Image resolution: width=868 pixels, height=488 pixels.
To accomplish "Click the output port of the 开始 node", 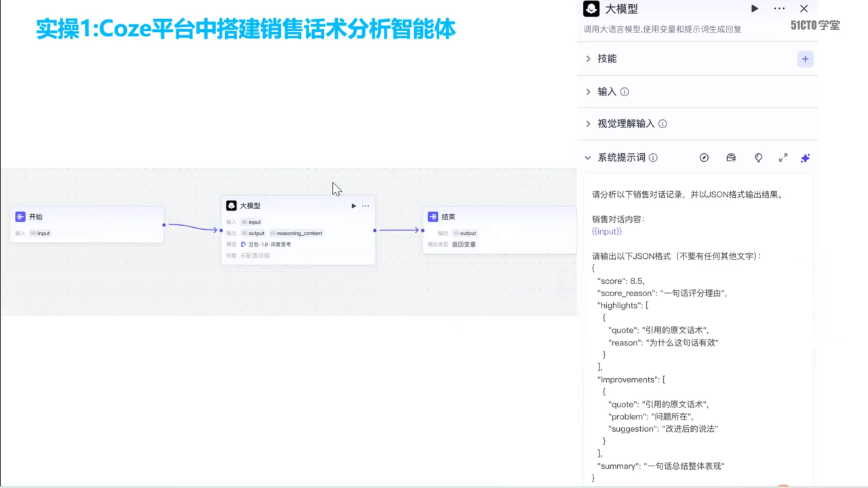I will click(164, 224).
